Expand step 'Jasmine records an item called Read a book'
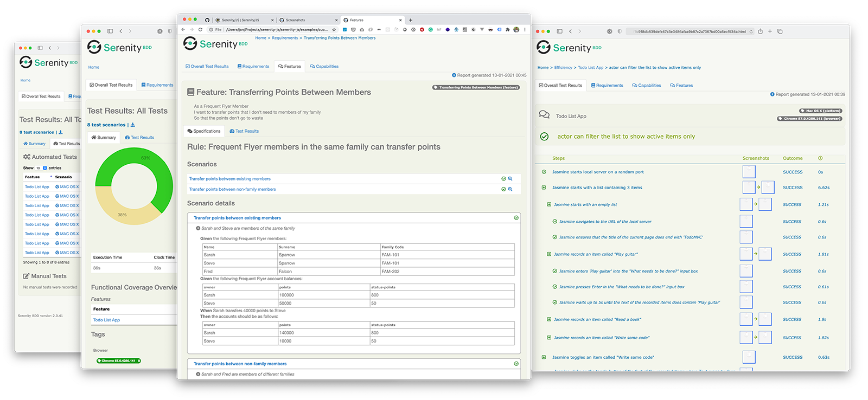868x400 pixels. (549, 320)
